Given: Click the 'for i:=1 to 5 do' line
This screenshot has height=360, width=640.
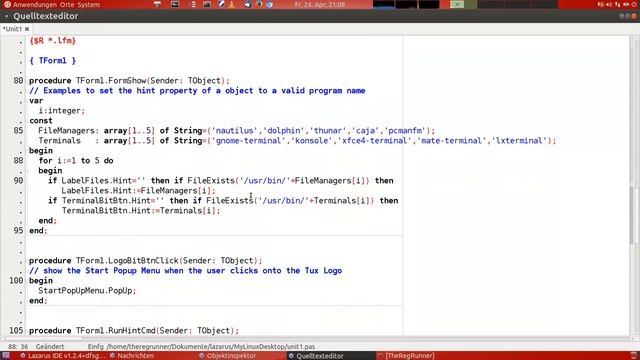Looking at the screenshot, I should tap(76, 160).
